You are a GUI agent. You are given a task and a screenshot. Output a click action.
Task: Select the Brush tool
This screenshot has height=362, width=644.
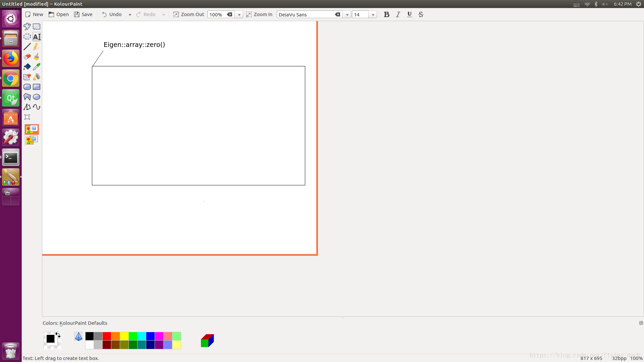pyautogui.click(x=37, y=57)
